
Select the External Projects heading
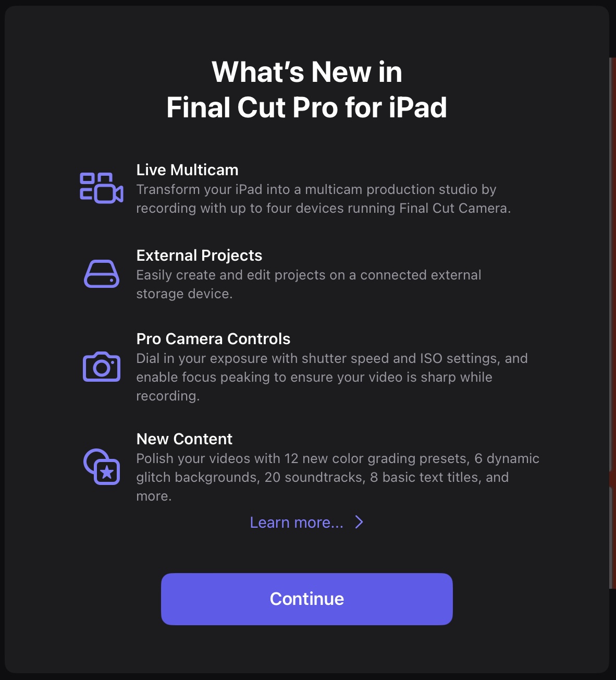(x=199, y=256)
